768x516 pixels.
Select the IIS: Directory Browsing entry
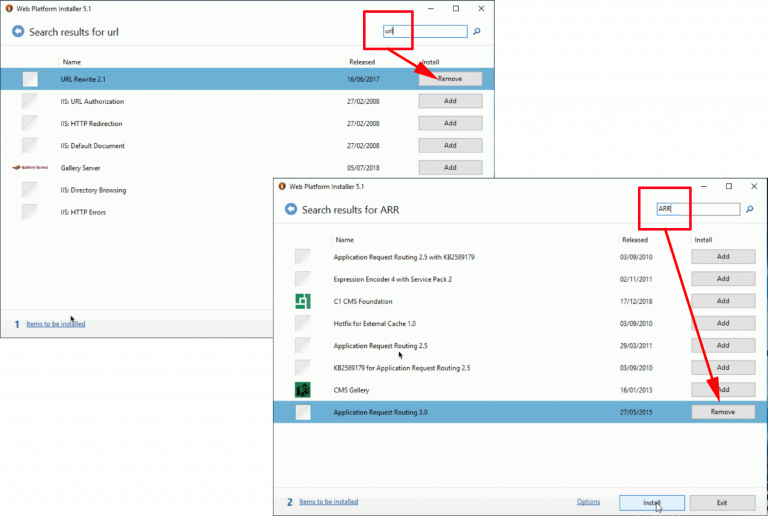(93, 190)
